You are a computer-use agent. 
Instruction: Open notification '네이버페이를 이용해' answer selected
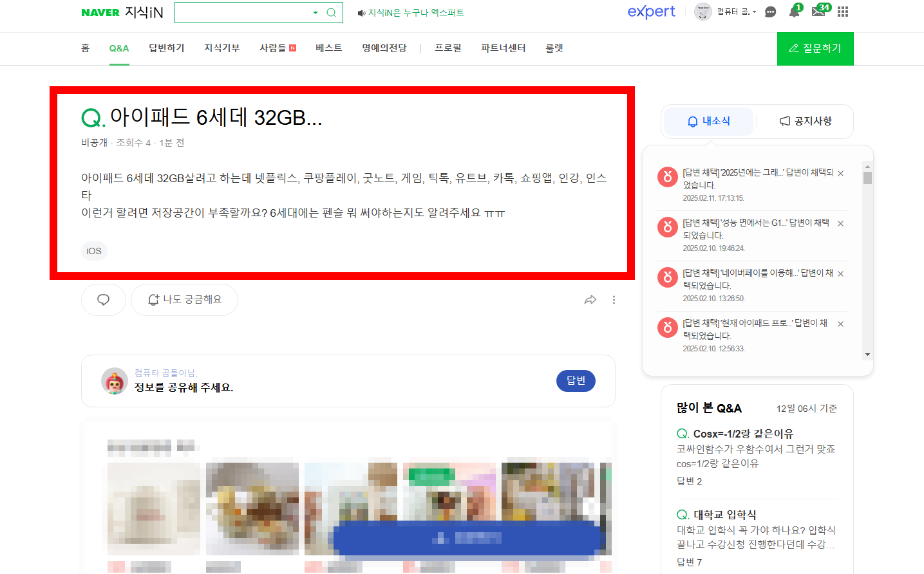pyautogui.click(x=758, y=279)
